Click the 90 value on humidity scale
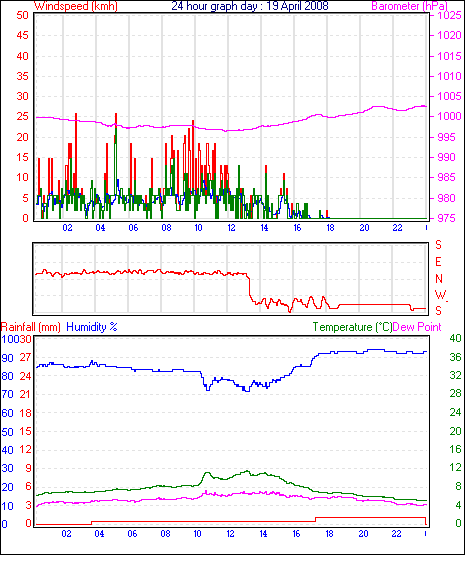This screenshot has height=563, width=466. point(8,358)
